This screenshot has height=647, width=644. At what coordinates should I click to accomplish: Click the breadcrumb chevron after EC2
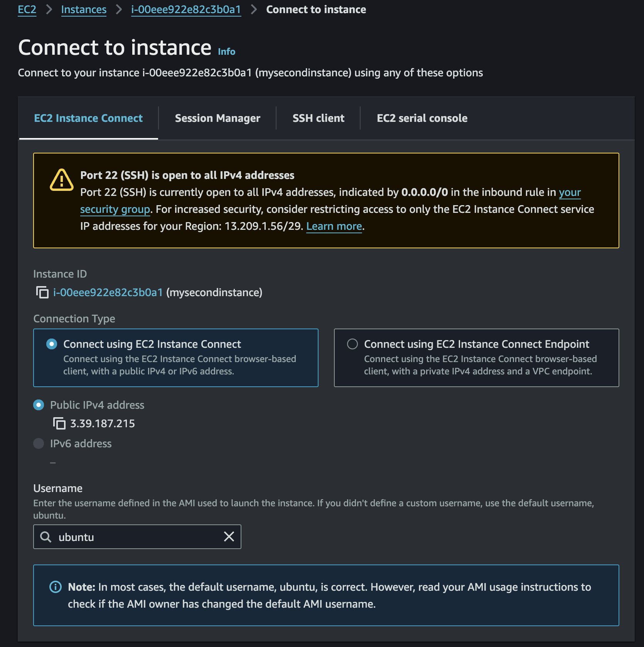coord(49,10)
